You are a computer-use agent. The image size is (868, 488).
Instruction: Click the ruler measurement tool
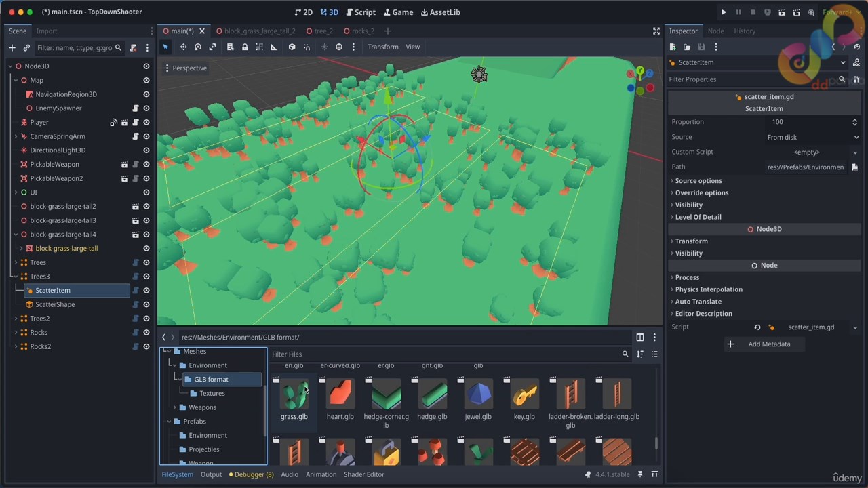(273, 47)
